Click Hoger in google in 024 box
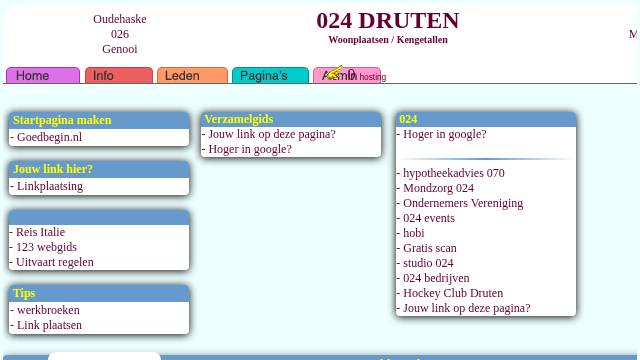 [x=444, y=134]
